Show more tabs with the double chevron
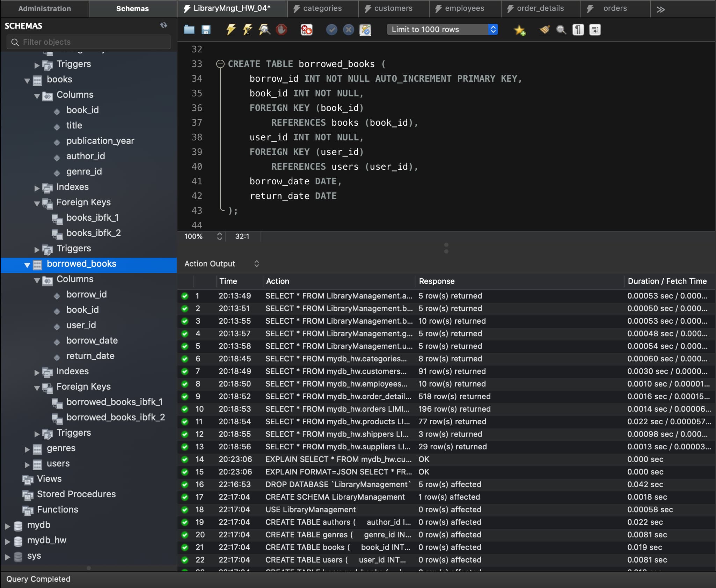Image resolution: width=716 pixels, height=588 pixels. pyautogui.click(x=660, y=9)
